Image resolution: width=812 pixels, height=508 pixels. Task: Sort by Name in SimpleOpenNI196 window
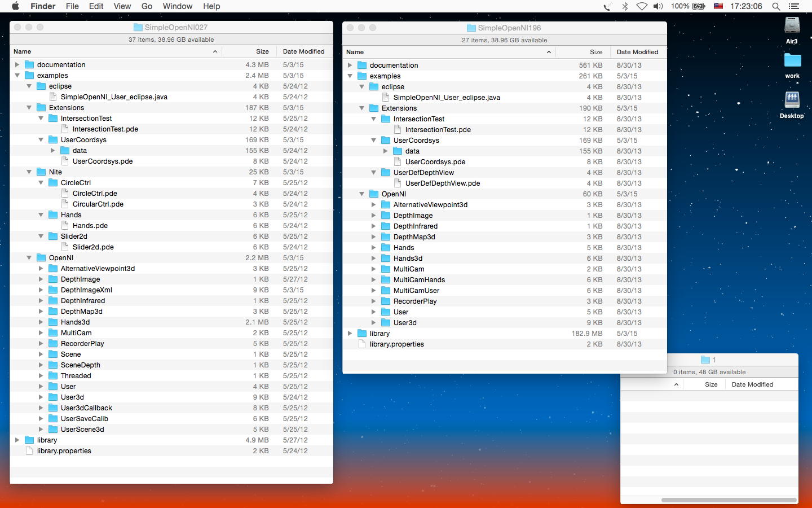pos(449,52)
